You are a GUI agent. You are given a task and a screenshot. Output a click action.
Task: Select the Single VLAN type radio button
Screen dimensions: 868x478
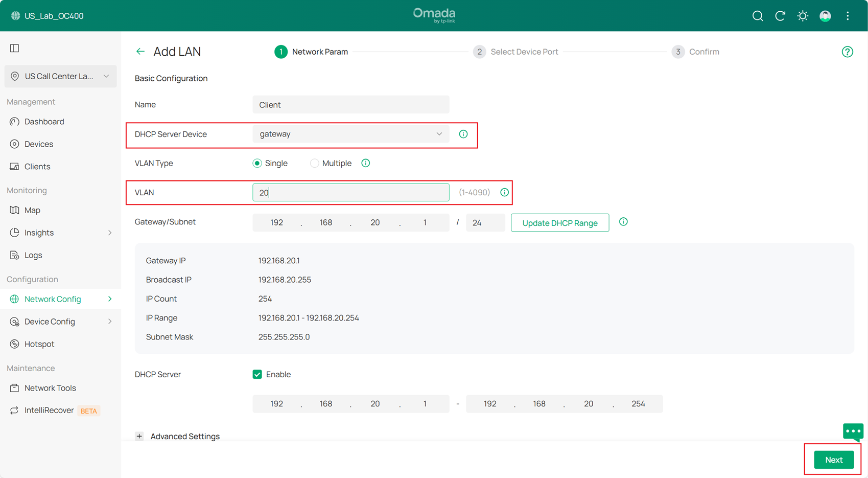257,163
